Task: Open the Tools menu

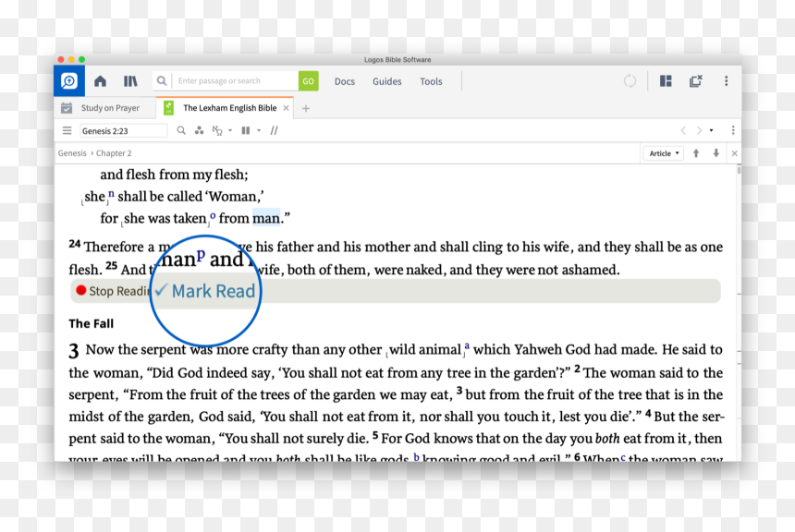Action: 431,81
